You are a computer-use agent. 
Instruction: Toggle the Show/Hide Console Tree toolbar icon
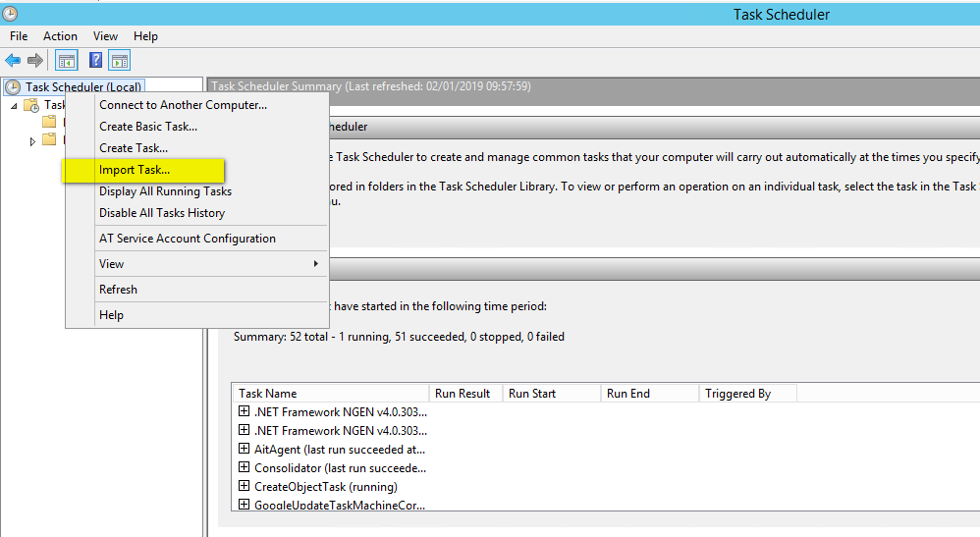tap(67, 61)
